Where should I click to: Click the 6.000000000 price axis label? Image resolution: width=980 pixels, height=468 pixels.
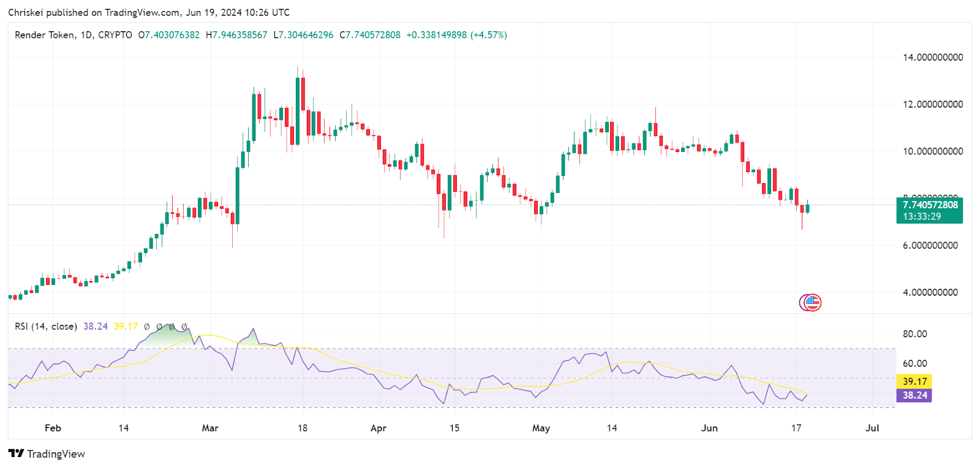click(930, 245)
